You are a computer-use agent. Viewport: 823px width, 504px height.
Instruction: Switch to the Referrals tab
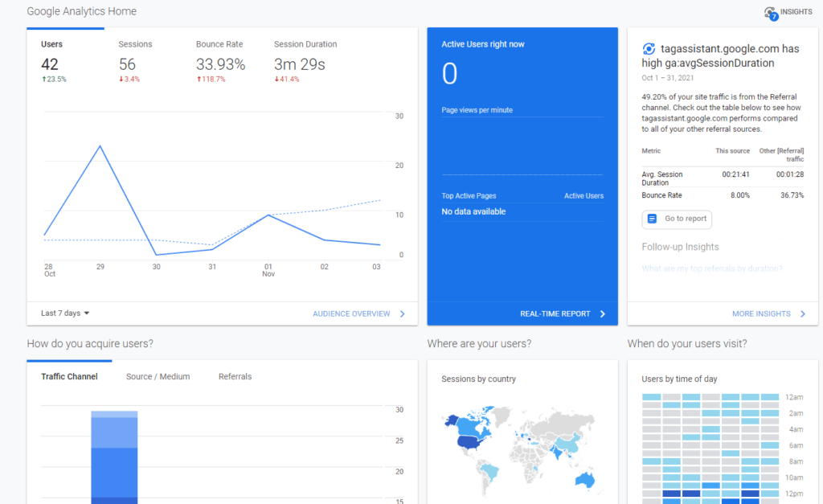(235, 377)
